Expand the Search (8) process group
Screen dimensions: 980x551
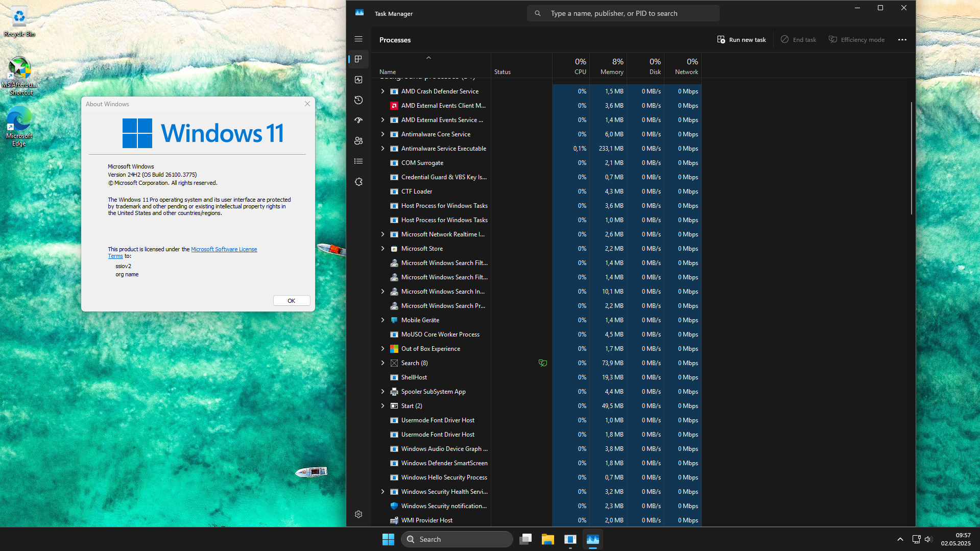(x=383, y=363)
